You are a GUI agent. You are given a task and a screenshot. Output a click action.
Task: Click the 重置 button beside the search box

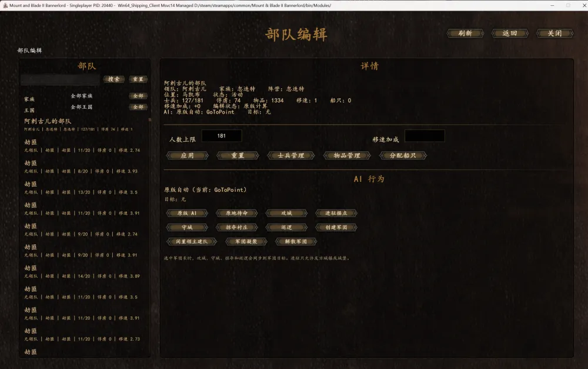[x=138, y=79]
